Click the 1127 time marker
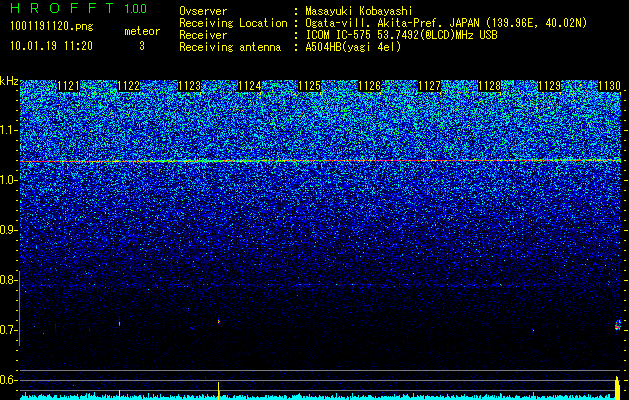Image resolution: width=629 pixels, height=400 pixels. click(x=429, y=86)
